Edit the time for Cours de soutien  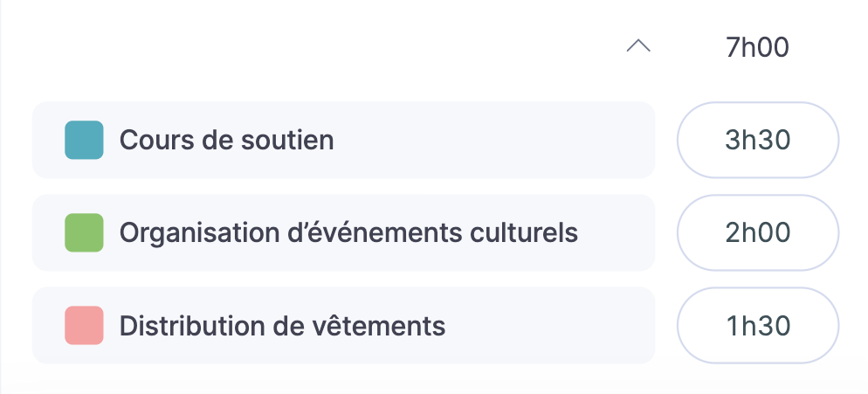pyautogui.click(x=758, y=140)
